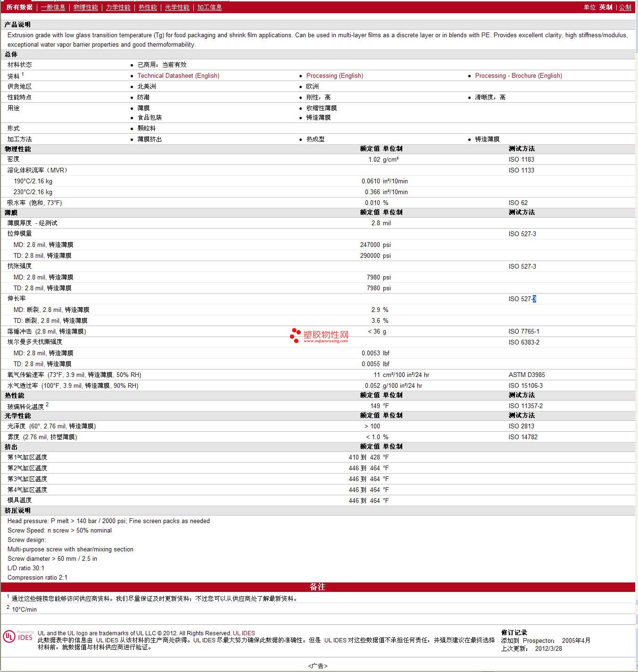Click ISO 14782 test method
Image resolution: width=638 pixels, height=672 pixels.
(522, 437)
